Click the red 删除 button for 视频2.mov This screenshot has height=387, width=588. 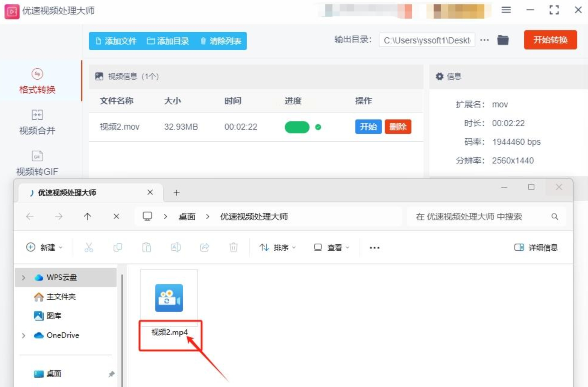[398, 127]
